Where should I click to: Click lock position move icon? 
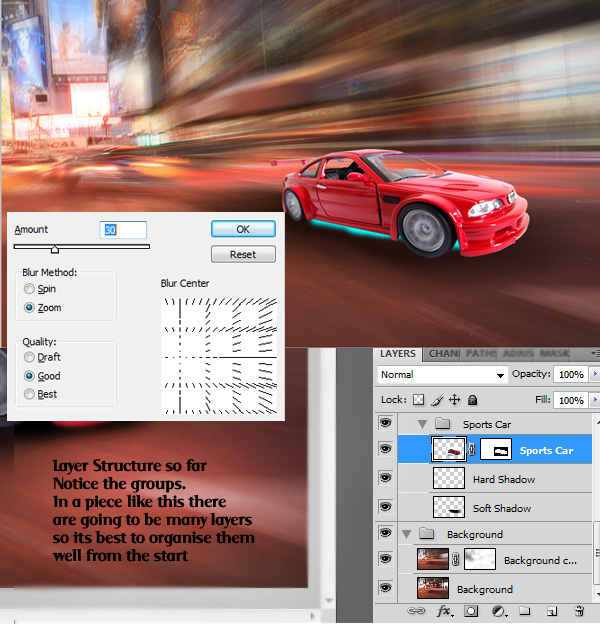(x=454, y=400)
